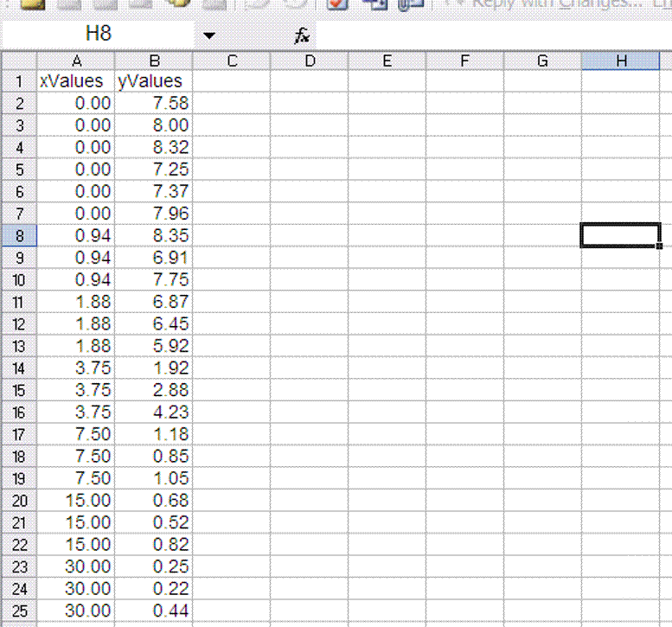Click the xValues header cell
The width and height of the screenshot is (672, 627).
coord(76,81)
